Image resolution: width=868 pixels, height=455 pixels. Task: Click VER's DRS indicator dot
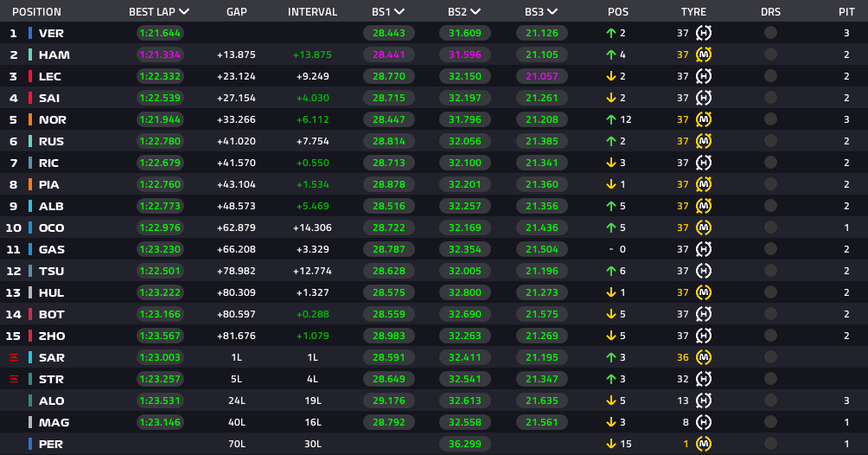pyautogui.click(x=770, y=33)
